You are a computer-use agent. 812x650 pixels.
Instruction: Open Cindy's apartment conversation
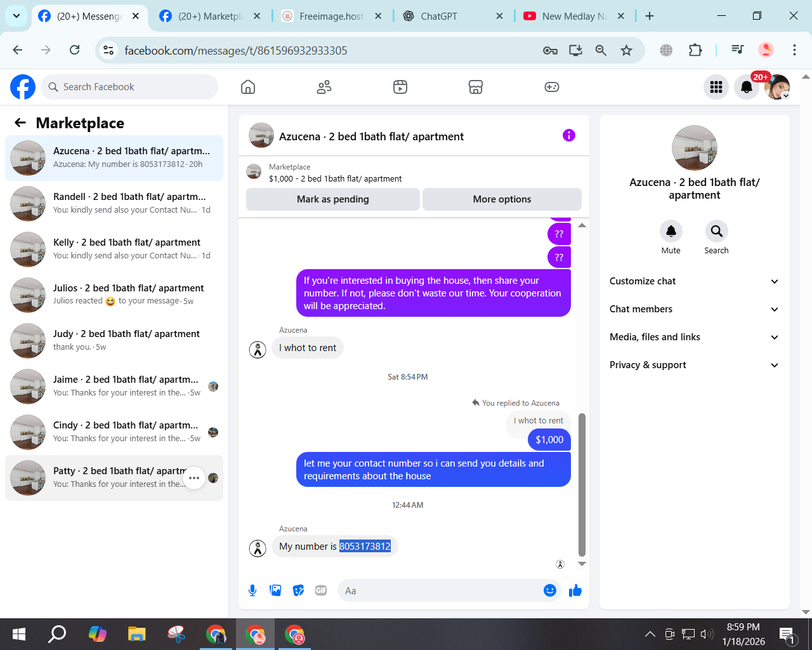pyautogui.click(x=114, y=432)
